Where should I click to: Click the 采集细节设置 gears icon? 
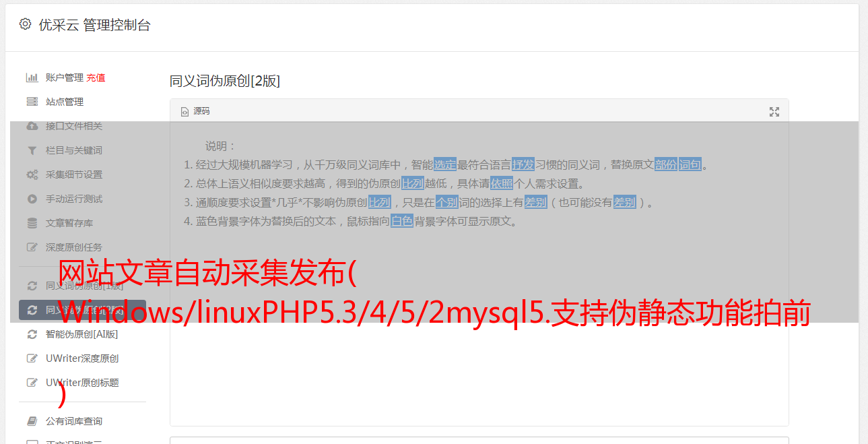click(x=32, y=175)
